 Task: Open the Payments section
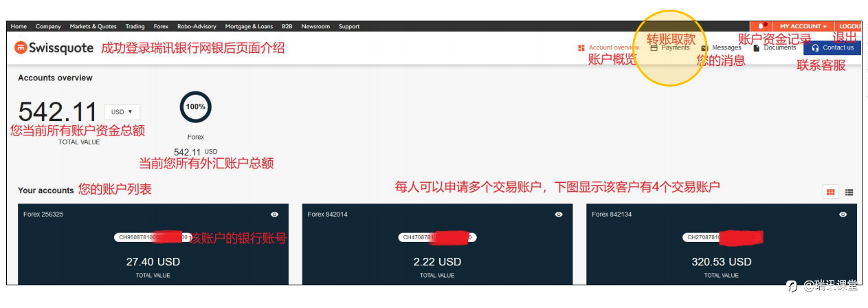point(670,48)
